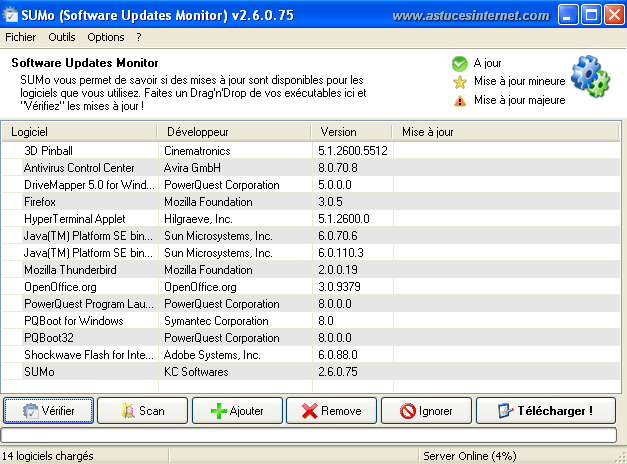Click the Remove button
The width and height of the screenshot is (627, 464).
[x=331, y=410]
